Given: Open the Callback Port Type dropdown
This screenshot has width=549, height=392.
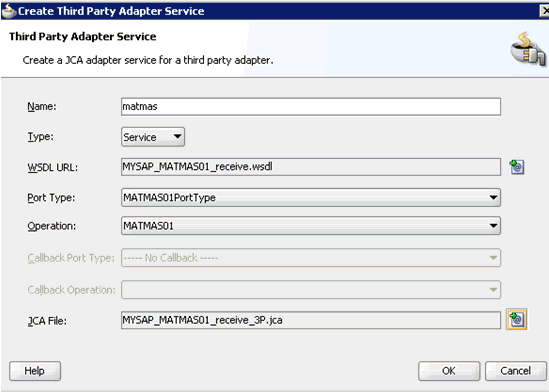Looking at the screenshot, I should pos(311,258).
